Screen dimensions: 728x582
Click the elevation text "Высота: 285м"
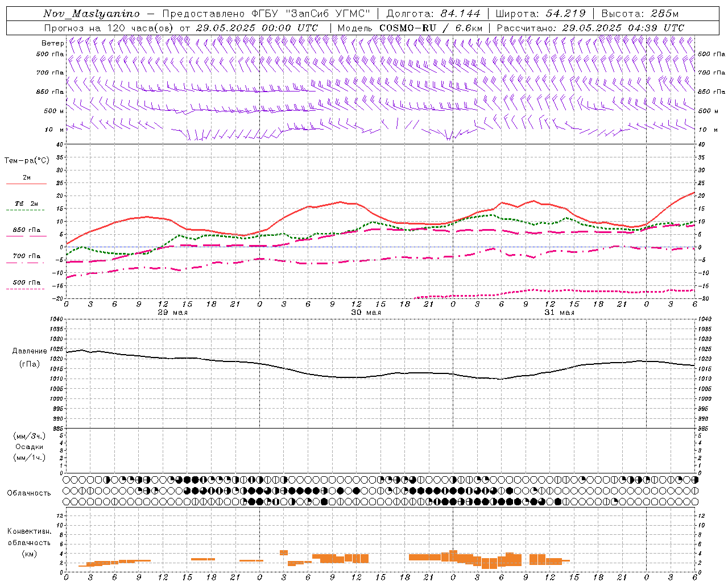click(640, 14)
